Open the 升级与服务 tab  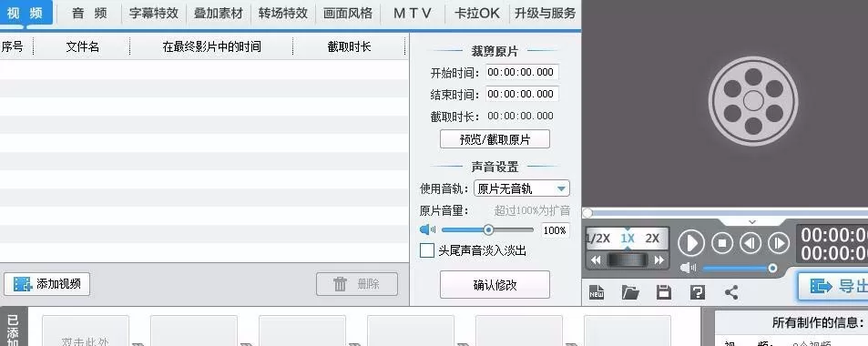tap(546, 14)
